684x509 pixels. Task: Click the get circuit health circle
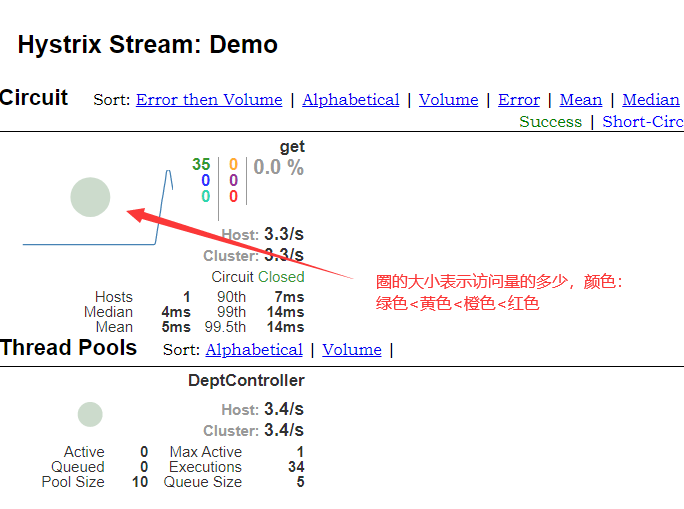(x=90, y=197)
